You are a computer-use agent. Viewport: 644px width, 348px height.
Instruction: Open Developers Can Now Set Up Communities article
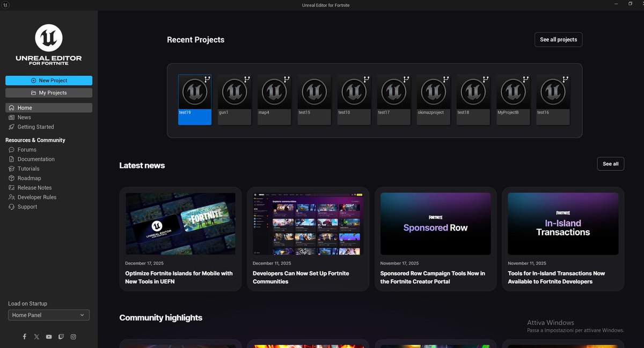point(308,239)
